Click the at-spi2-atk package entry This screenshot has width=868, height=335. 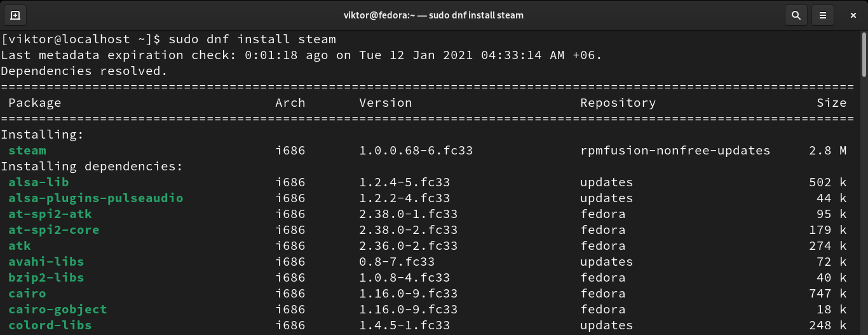point(50,214)
